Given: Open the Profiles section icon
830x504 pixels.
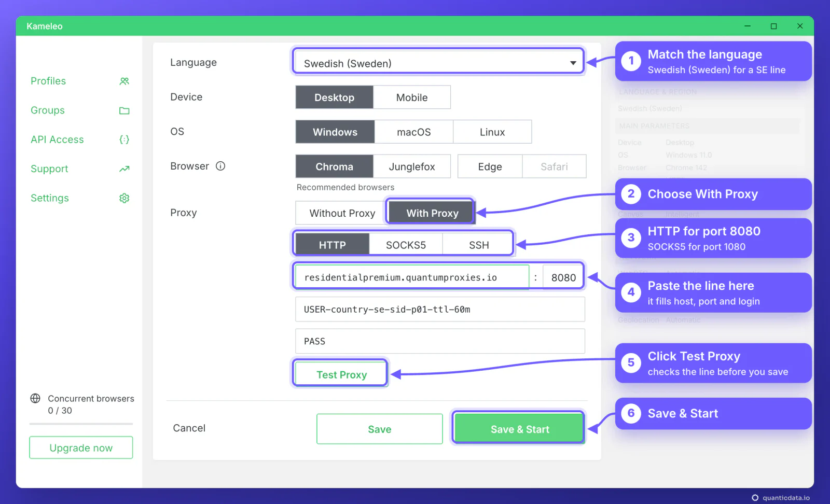Looking at the screenshot, I should (124, 81).
